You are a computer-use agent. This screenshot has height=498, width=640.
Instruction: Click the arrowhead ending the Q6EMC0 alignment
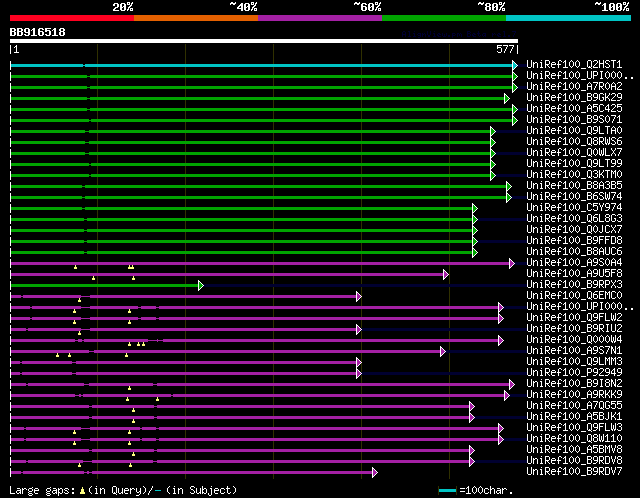(358, 297)
